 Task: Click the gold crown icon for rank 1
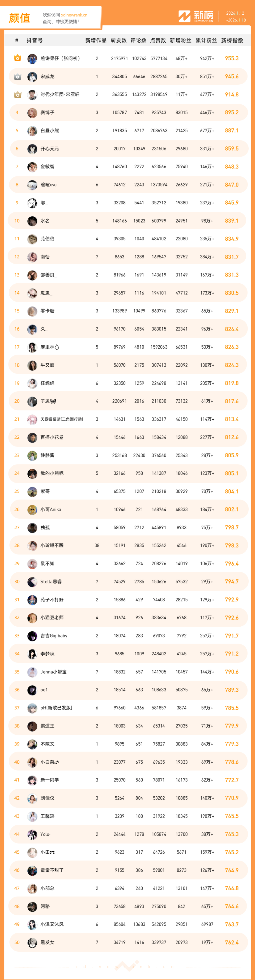(17, 58)
